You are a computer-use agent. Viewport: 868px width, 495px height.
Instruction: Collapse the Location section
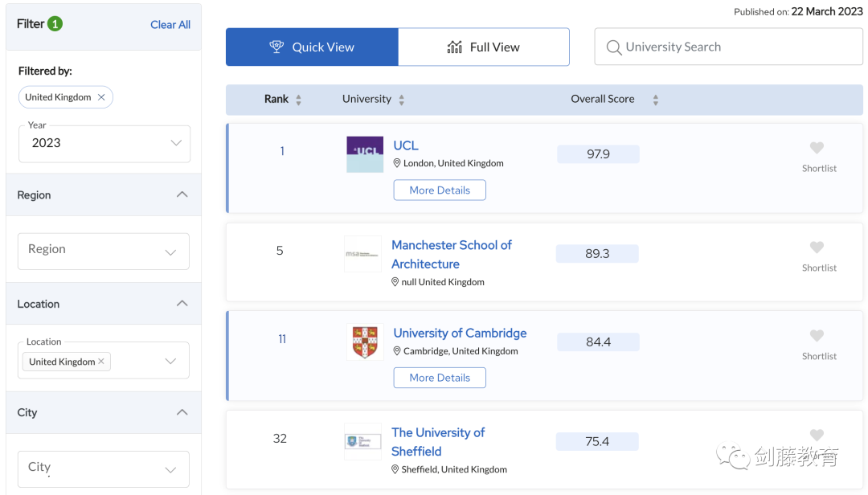[182, 304]
